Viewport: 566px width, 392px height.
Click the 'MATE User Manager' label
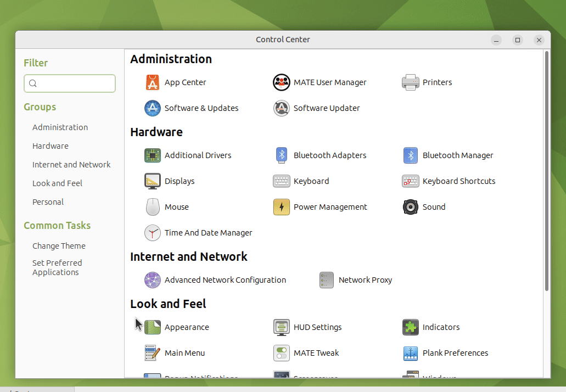click(329, 82)
